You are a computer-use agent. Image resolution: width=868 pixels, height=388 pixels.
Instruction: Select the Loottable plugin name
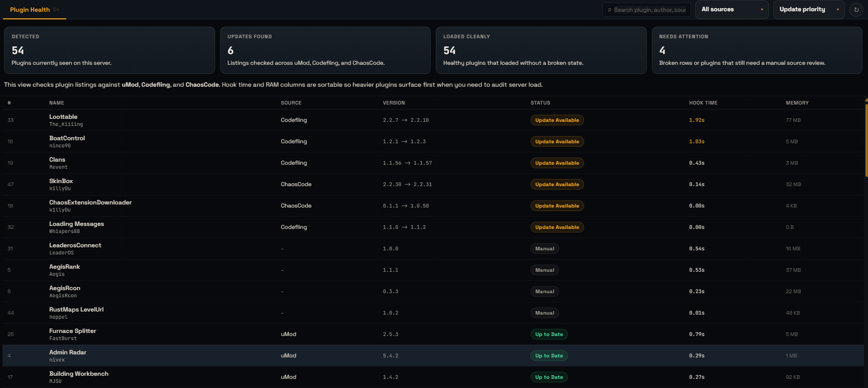click(63, 117)
